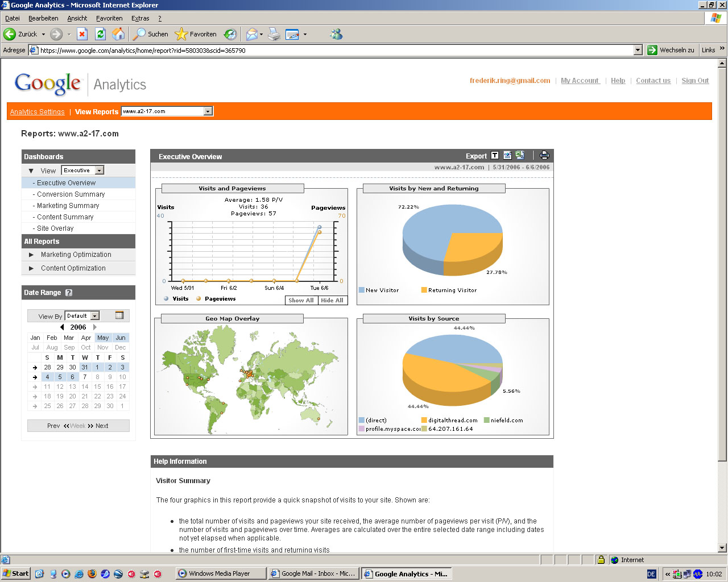Click the blue New Visitor legend swatch
The height and width of the screenshot is (582, 728).
pos(362,290)
